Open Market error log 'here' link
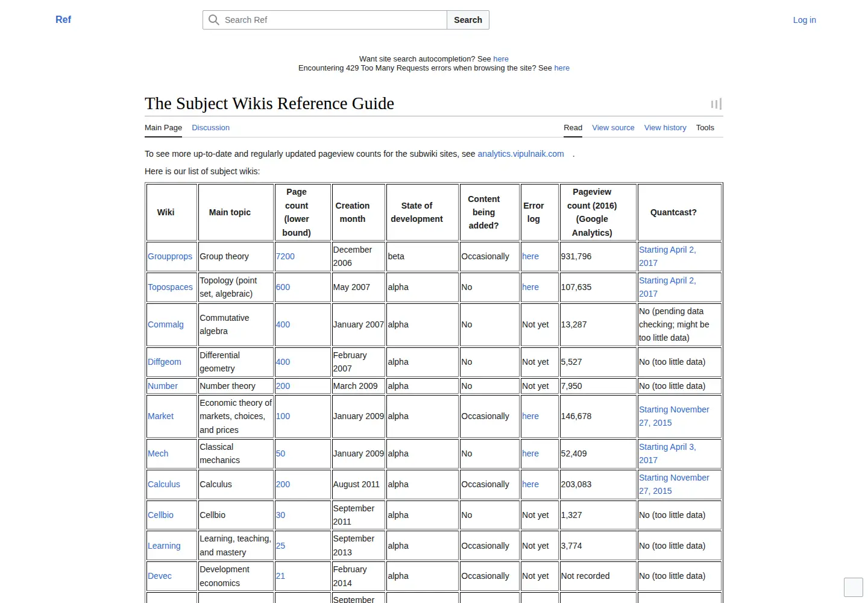 coord(530,416)
